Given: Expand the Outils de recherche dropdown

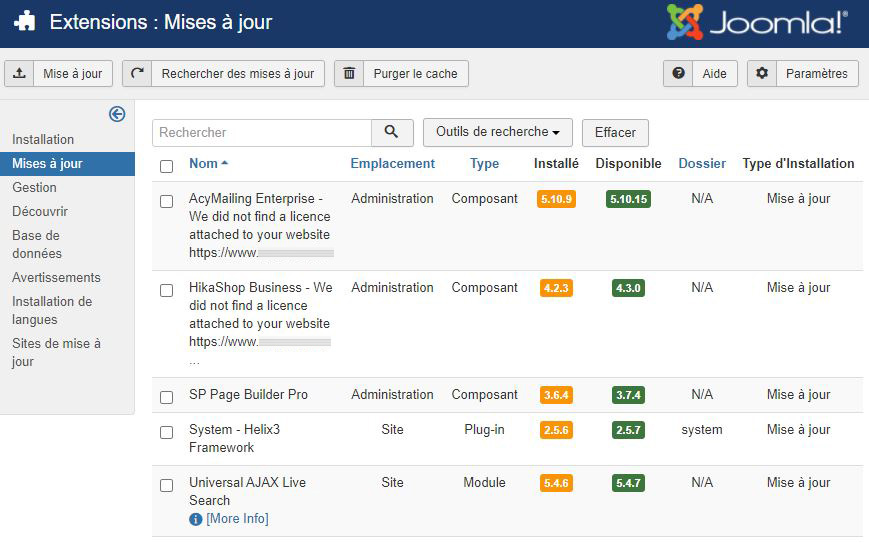Looking at the screenshot, I should click(497, 132).
